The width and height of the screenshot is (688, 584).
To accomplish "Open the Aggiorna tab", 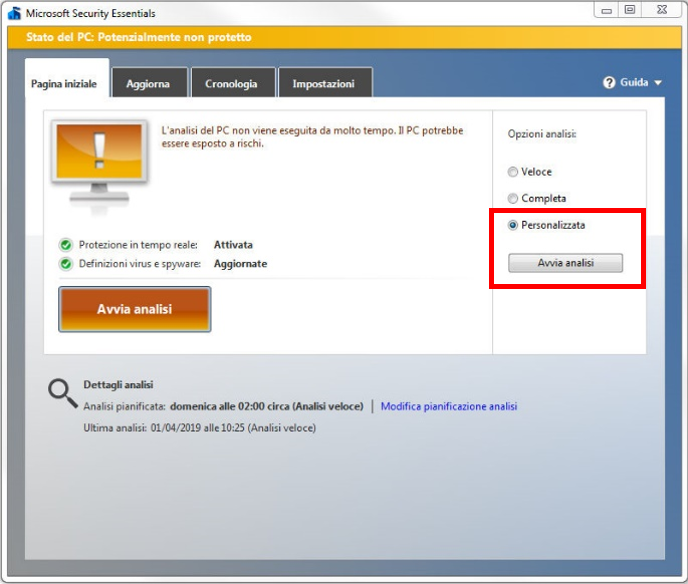I will (x=148, y=83).
